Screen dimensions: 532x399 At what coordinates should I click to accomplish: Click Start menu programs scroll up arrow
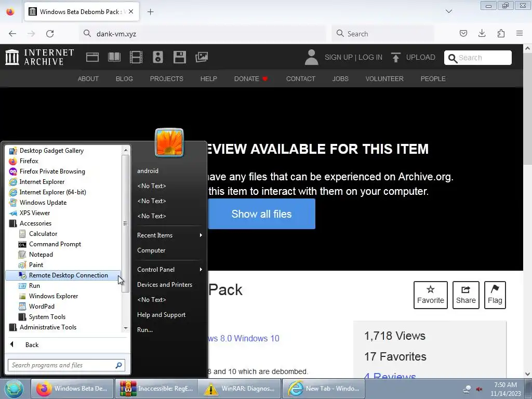(126, 150)
